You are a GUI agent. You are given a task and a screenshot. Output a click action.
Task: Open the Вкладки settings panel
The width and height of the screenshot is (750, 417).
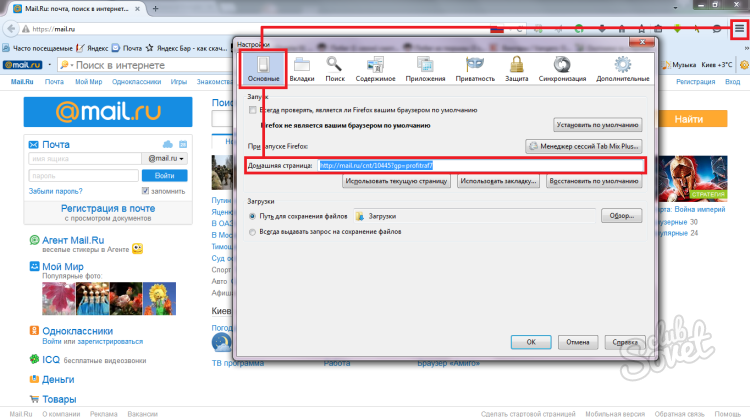(301, 71)
